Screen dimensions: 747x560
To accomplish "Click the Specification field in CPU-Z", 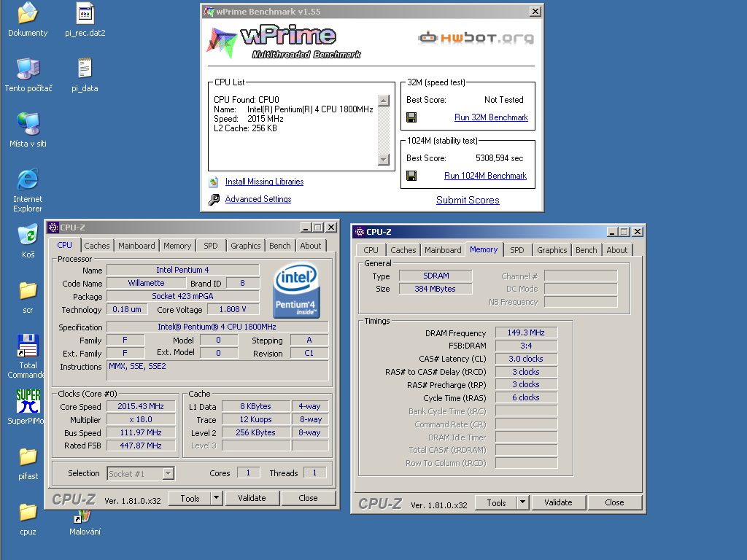I will pos(217,327).
